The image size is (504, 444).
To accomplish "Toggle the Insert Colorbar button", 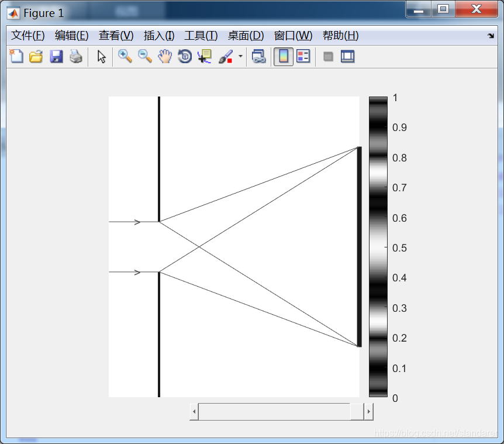I will coord(283,57).
